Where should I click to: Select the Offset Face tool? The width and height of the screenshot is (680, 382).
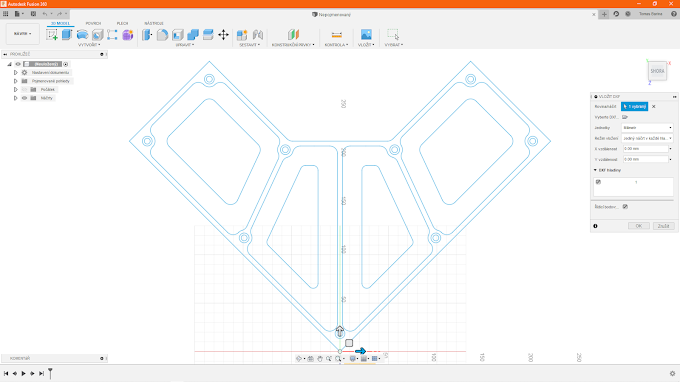208,35
